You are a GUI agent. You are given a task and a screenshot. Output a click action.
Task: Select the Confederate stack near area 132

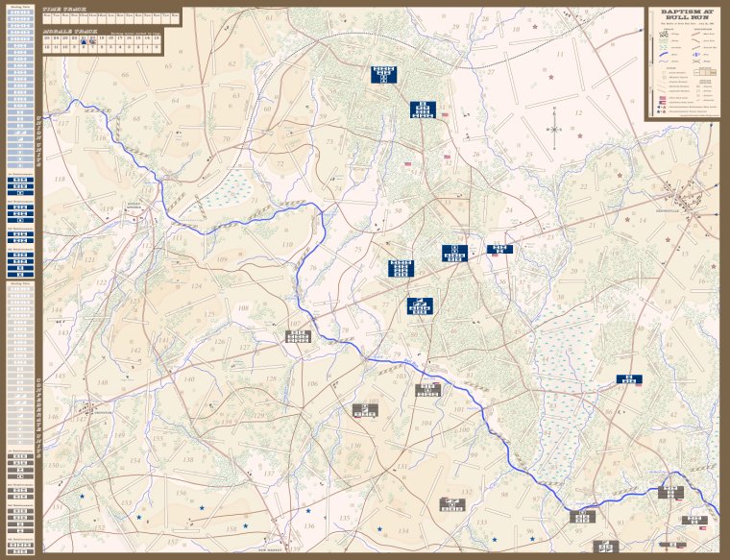[x=452, y=504]
